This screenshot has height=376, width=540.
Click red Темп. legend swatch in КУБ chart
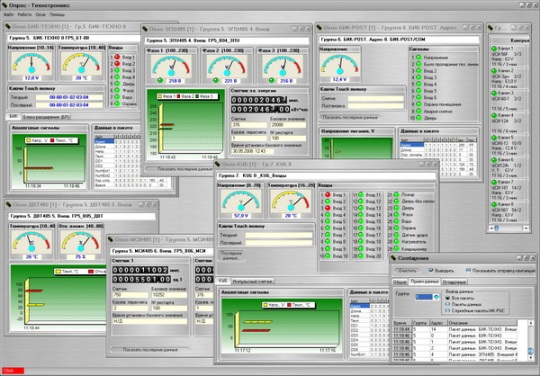(x=289, y=305)
